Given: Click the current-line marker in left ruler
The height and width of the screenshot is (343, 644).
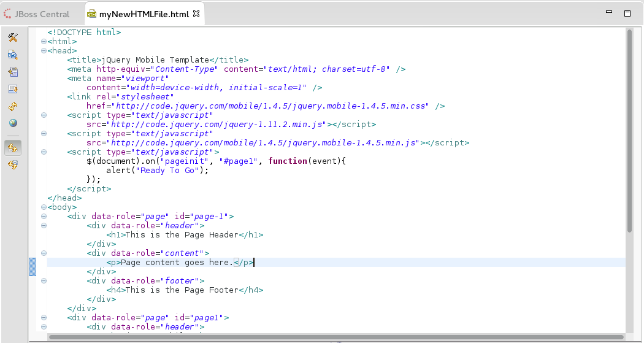Looking at the screenshot, I should [x=33, y=267].
